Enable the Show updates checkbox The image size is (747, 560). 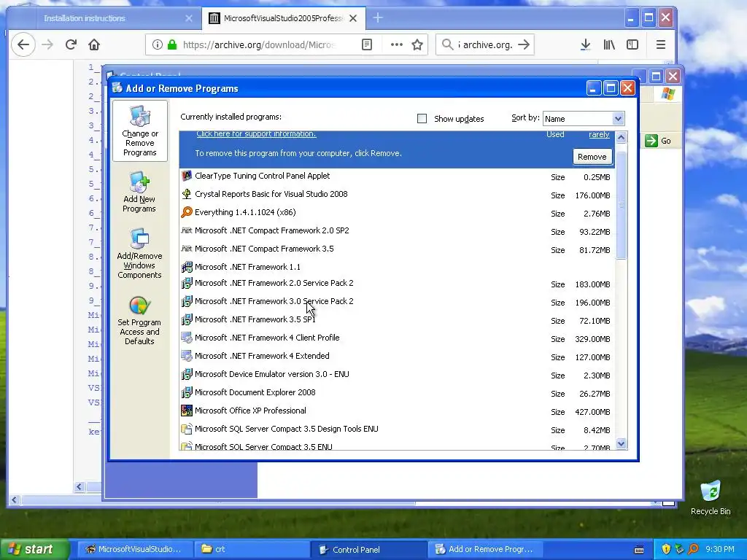(x=422, y=119)
